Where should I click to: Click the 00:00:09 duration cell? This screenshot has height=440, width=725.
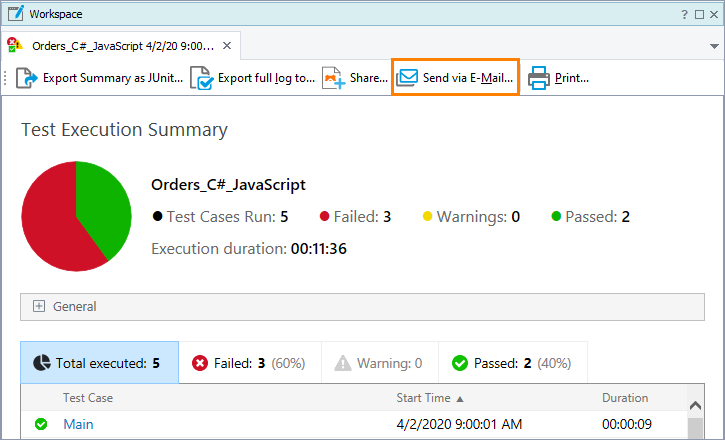627,424
